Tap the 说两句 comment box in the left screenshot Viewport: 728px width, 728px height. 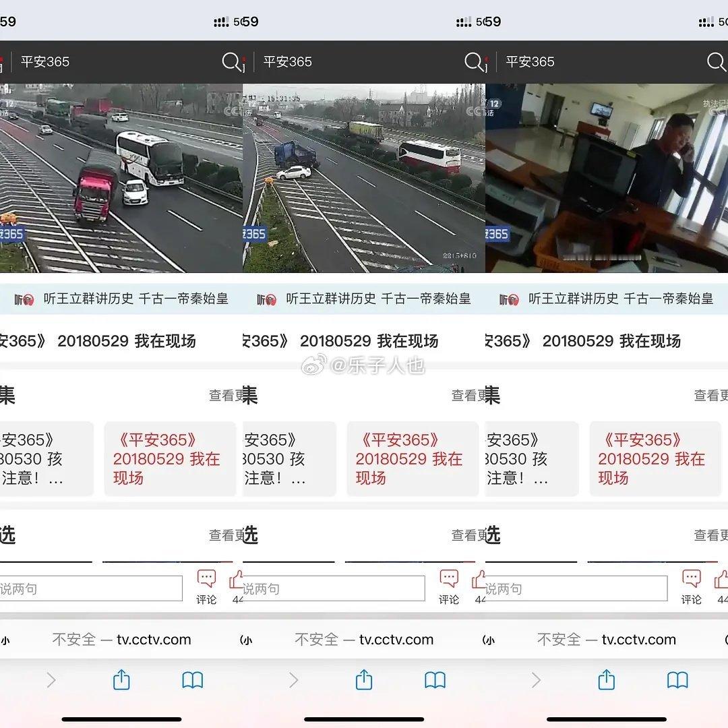coord(91,588)
